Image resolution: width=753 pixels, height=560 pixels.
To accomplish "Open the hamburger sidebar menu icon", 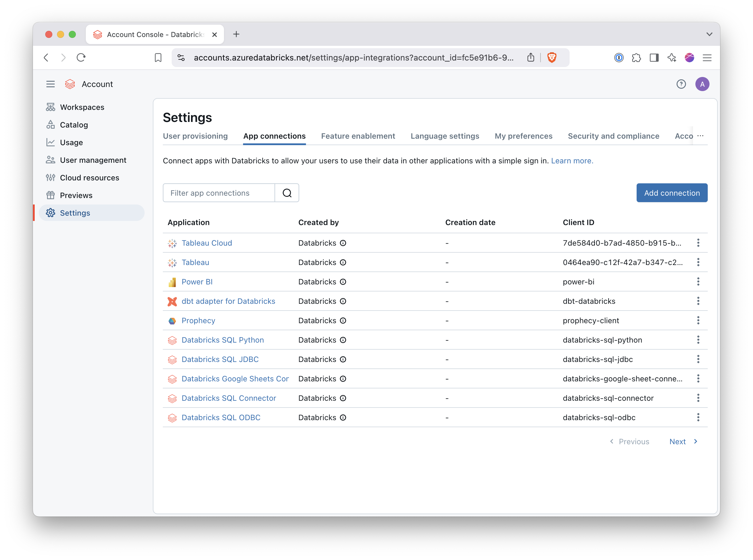I will [51, 84].
